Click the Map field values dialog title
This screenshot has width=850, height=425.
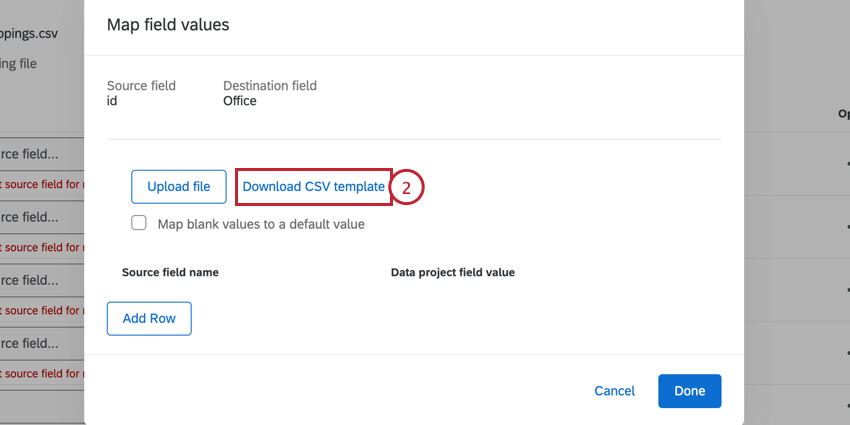tap(168, 25)
